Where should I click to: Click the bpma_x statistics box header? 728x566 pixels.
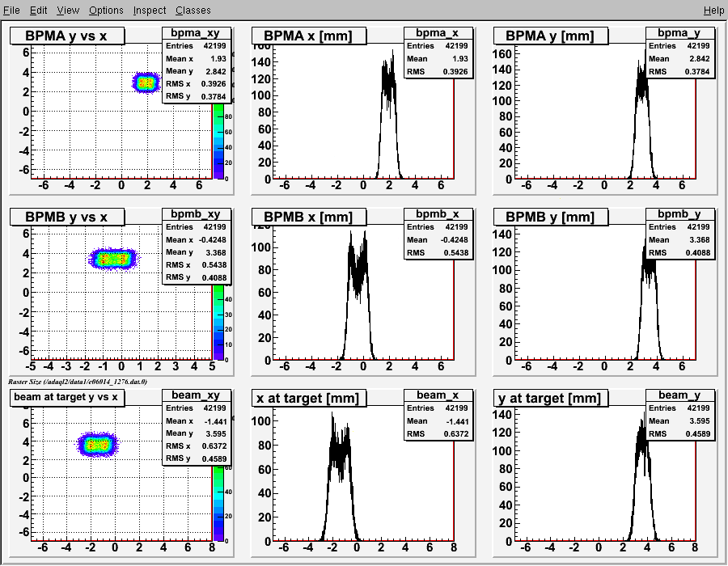pyautogui.click(x=438, y=33)
